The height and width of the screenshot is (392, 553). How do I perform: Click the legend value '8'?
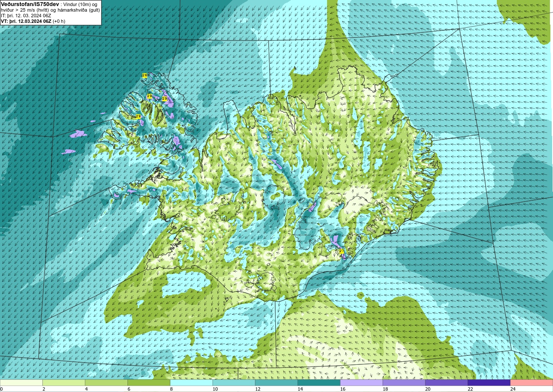pyautogui.click(x=171, y=389)
